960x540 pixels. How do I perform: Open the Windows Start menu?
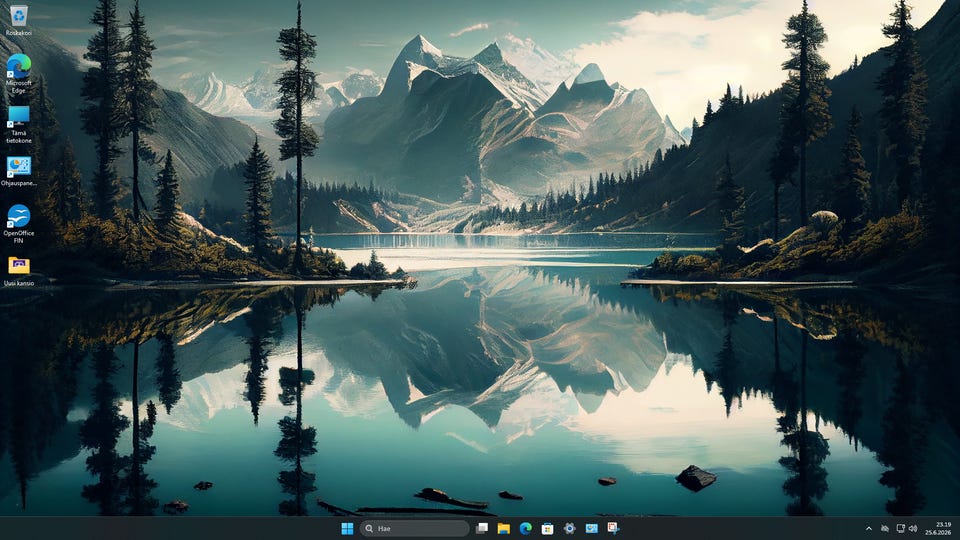(347, 528)
